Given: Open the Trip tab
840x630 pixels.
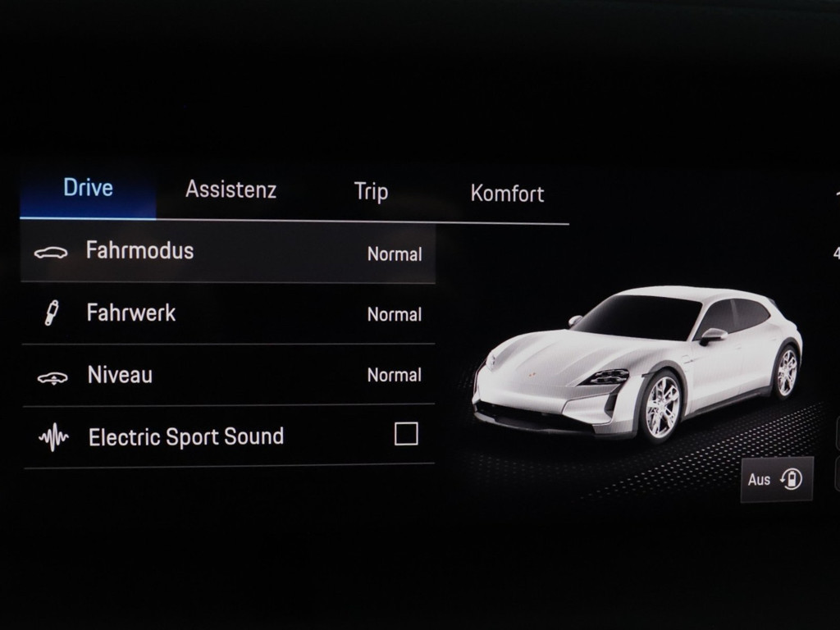Looking at the screenshot, I should [x=371, y=192].
